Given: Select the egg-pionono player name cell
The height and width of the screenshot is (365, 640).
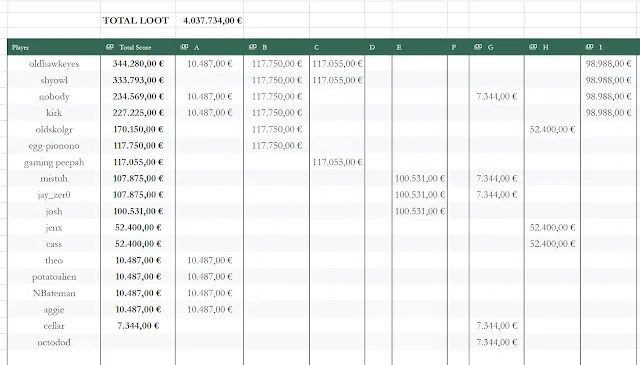Looking at the screenshot, I should [54, 146].
